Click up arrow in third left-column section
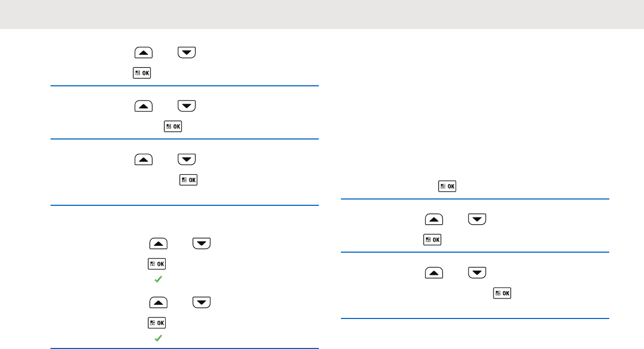This screenshot has height=349, width=644. click(x=144, y=159)
